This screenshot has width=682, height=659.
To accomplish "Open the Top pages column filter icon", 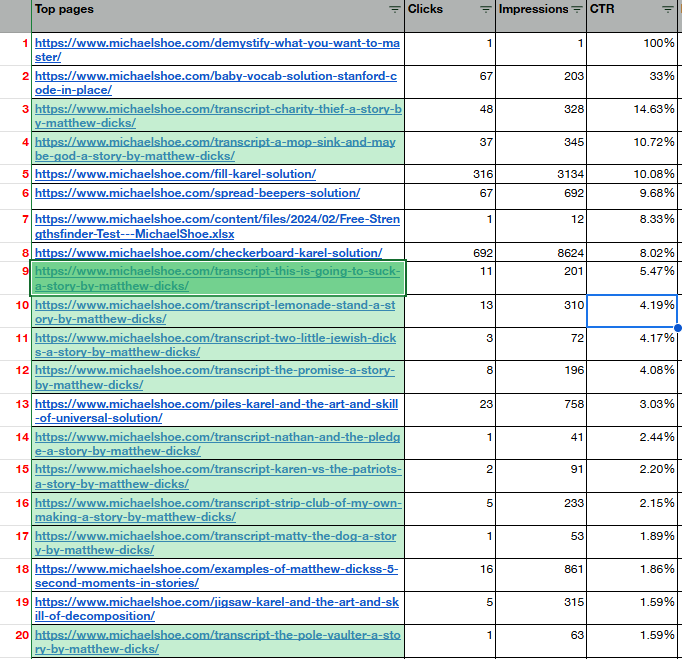I will [x=394, y=9].
